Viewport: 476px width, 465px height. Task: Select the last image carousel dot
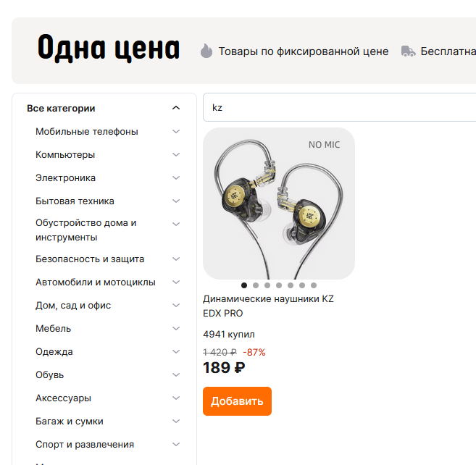pyautogui.click(x=314, y=285)
